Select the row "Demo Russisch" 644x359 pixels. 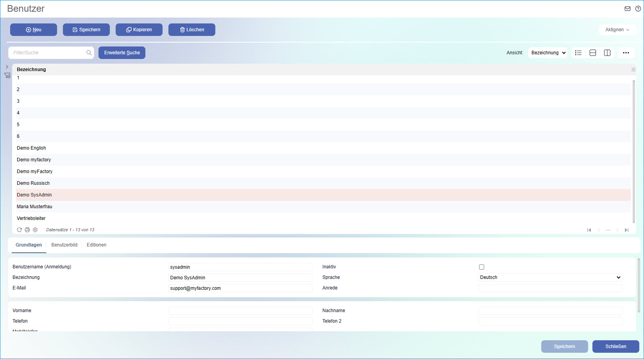tap(323, 183)
